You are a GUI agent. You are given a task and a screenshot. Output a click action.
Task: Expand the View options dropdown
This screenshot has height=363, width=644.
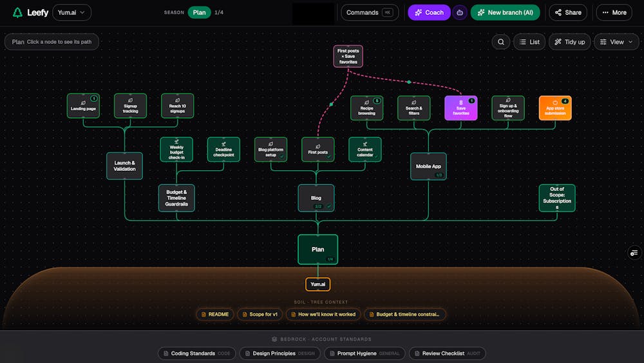[x=616, y=42]
